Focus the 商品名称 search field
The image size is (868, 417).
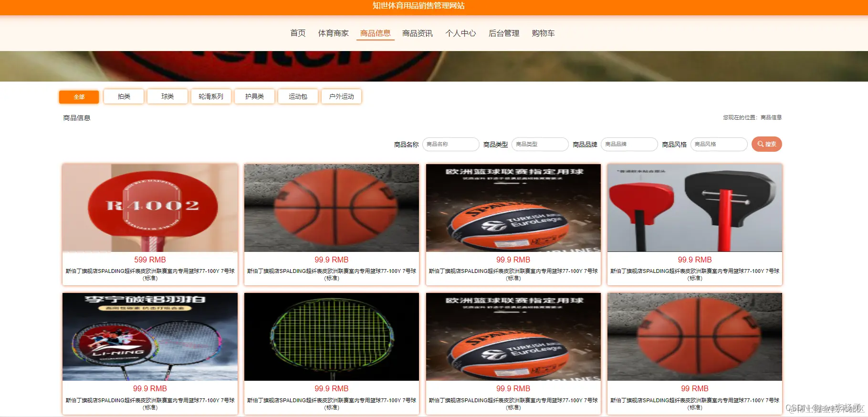(450, 144)
